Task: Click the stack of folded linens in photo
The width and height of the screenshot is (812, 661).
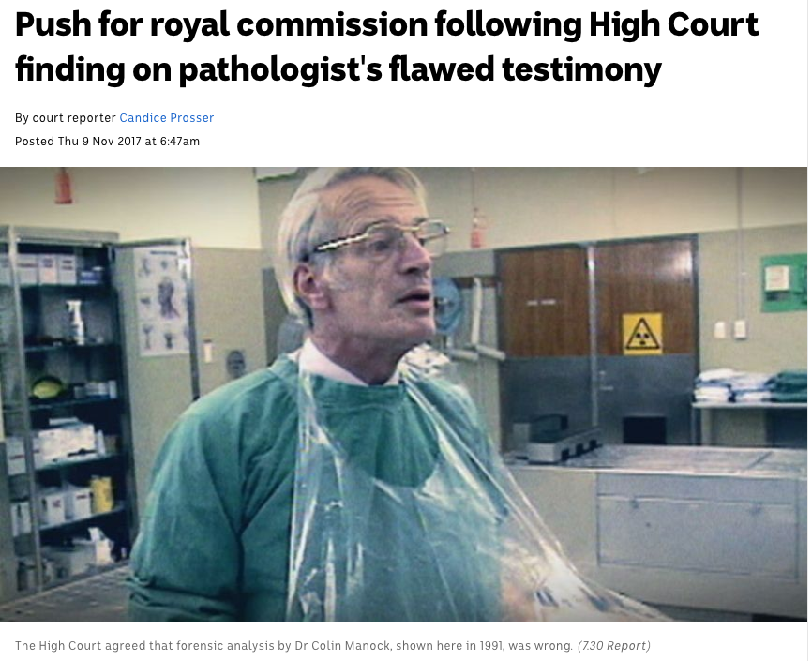Action: click(749, 386)
